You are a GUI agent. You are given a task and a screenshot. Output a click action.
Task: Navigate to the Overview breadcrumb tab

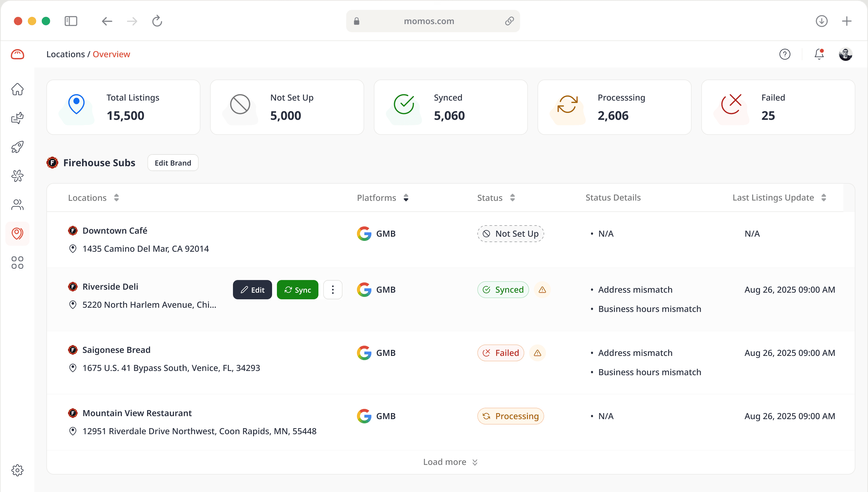tap(111, 54)
